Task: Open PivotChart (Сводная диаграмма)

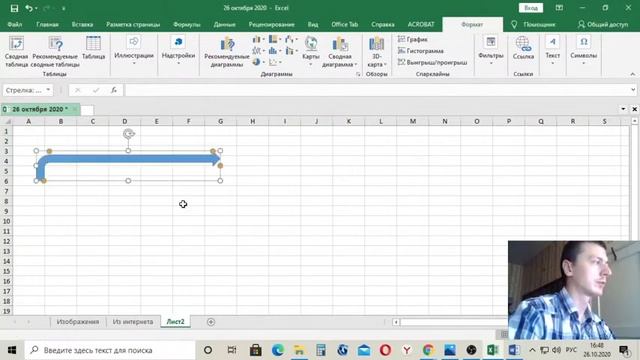Action: (340, 52)
